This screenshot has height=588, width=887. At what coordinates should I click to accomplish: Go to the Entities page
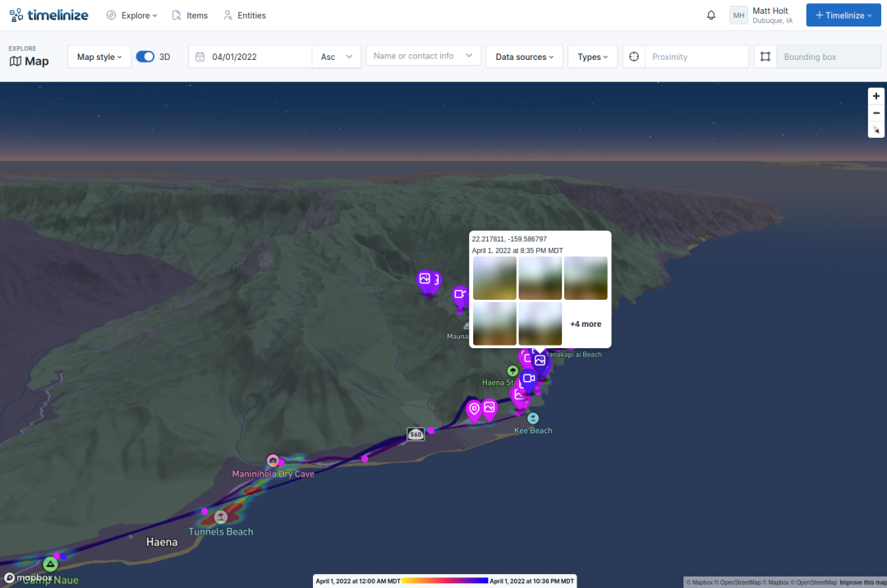245,16
